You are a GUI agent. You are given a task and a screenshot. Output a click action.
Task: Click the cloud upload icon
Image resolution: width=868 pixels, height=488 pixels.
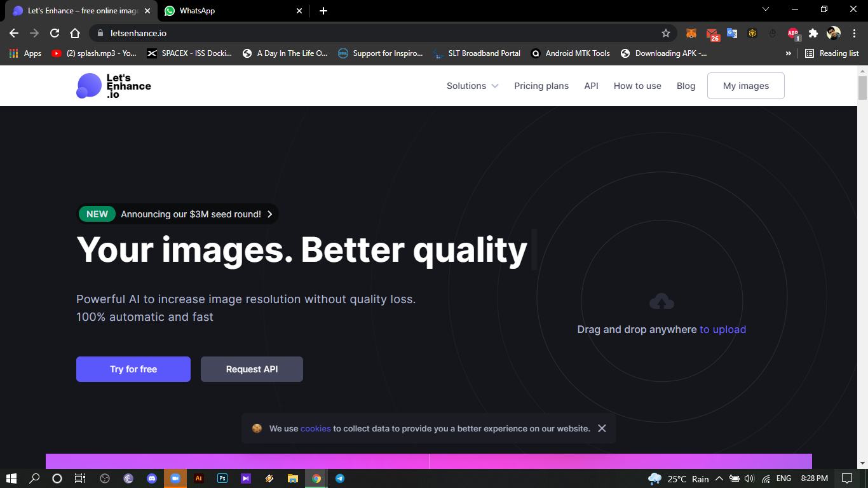click(x=661, y=302)
